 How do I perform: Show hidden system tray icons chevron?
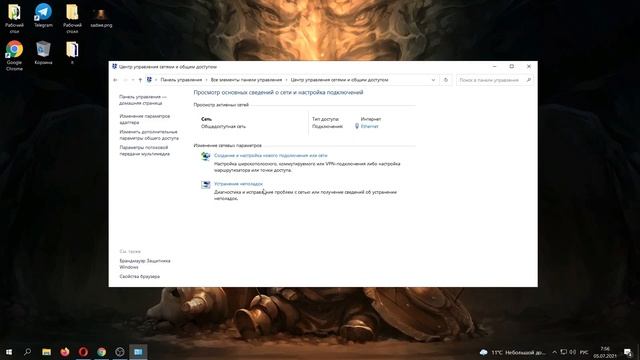pyautogui.click(x=554, y=352)
